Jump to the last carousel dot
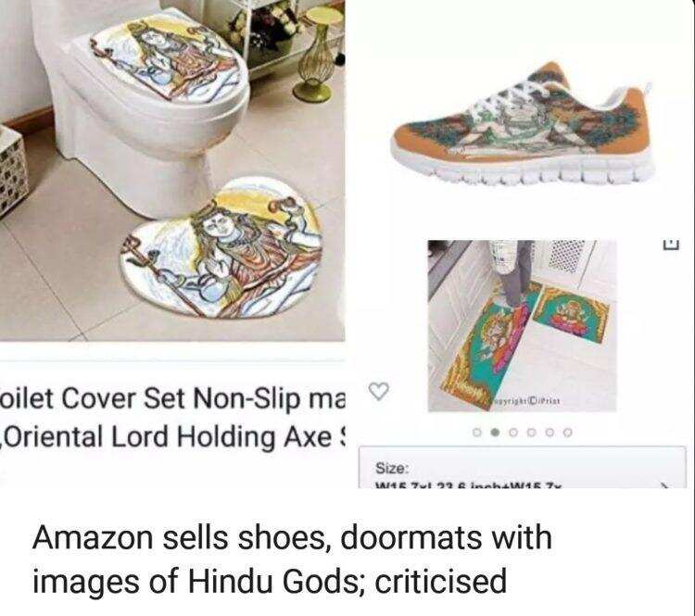The width and height of the screenshot is (695, 616). click(x=568, y=432)
